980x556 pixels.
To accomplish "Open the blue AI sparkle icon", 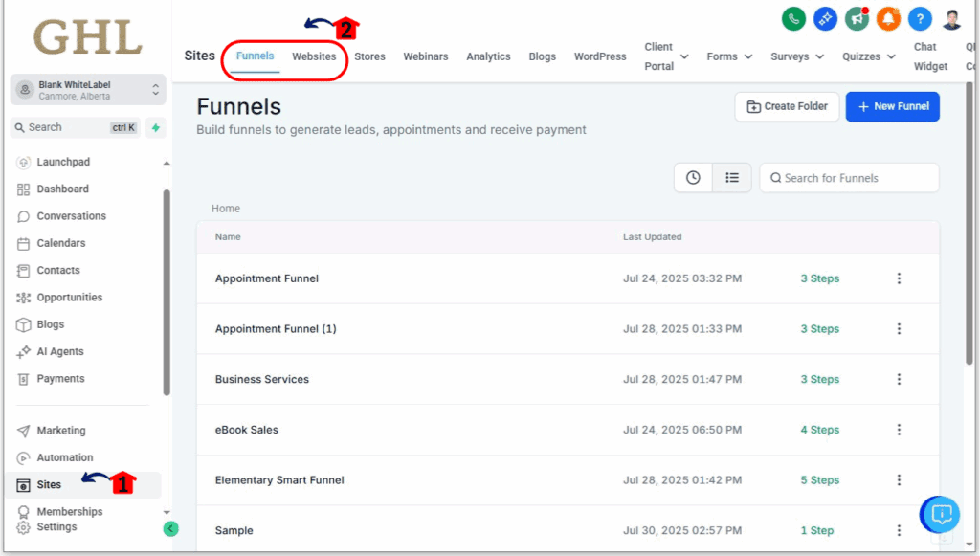I will [x=826, y=19].
